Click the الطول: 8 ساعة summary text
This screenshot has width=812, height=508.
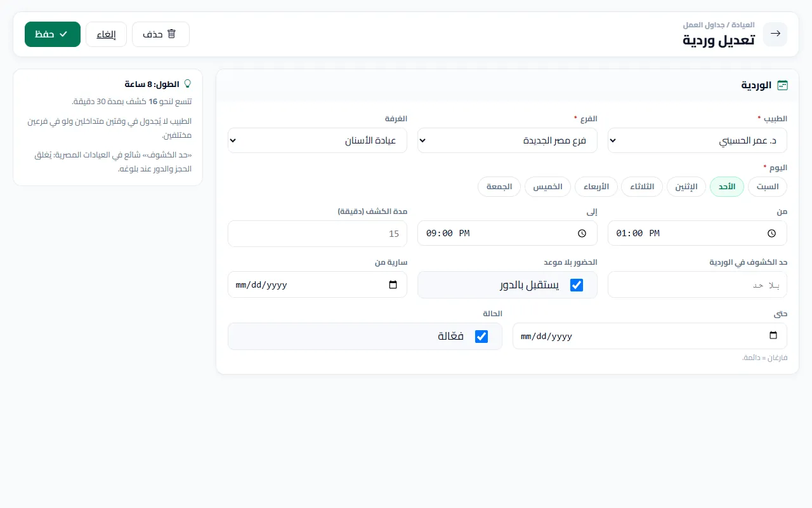click(x=152, y=84)
